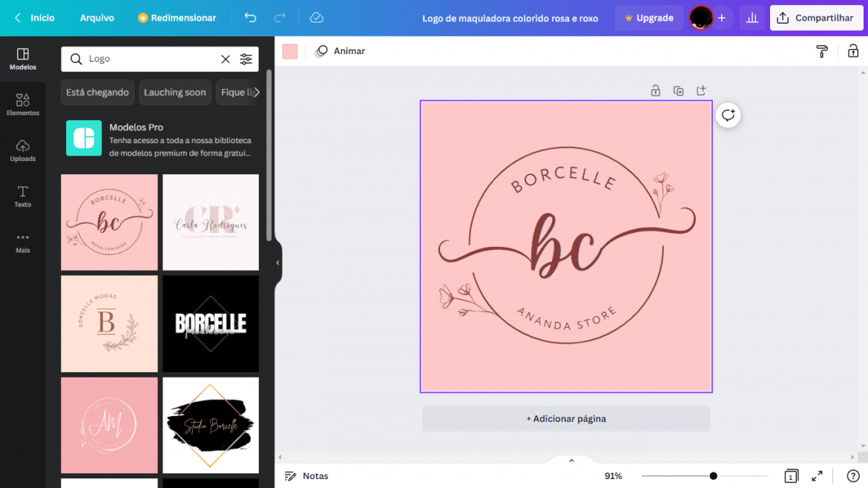Click Adicionar página button
Screen dimensions: 868x488
pyautogui.click(x=566, y=419)
